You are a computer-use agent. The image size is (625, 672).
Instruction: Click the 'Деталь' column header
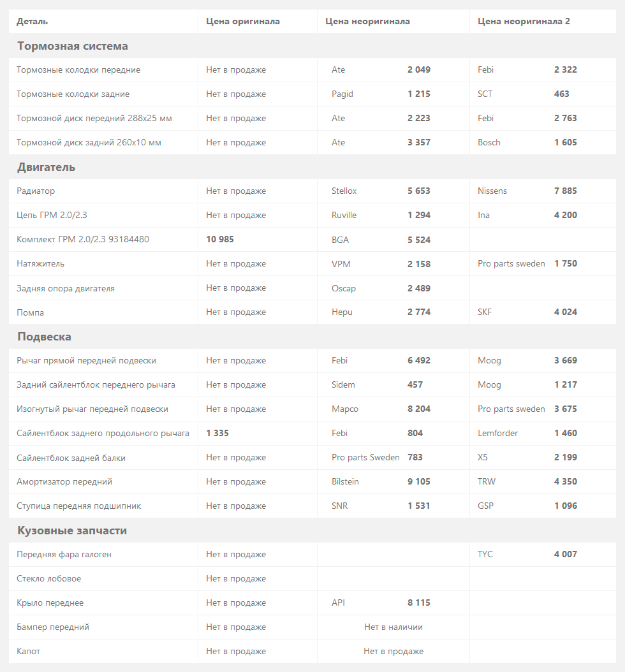[33, 22]
